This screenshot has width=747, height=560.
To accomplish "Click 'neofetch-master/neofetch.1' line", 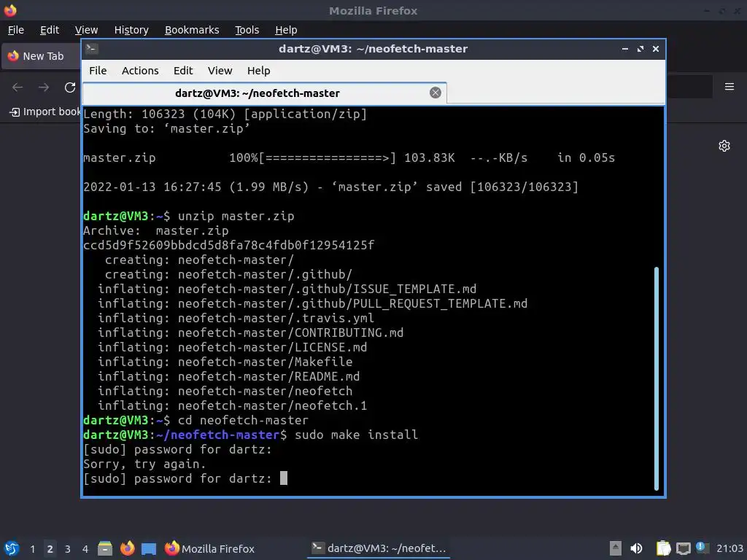I will click(233, 405).
